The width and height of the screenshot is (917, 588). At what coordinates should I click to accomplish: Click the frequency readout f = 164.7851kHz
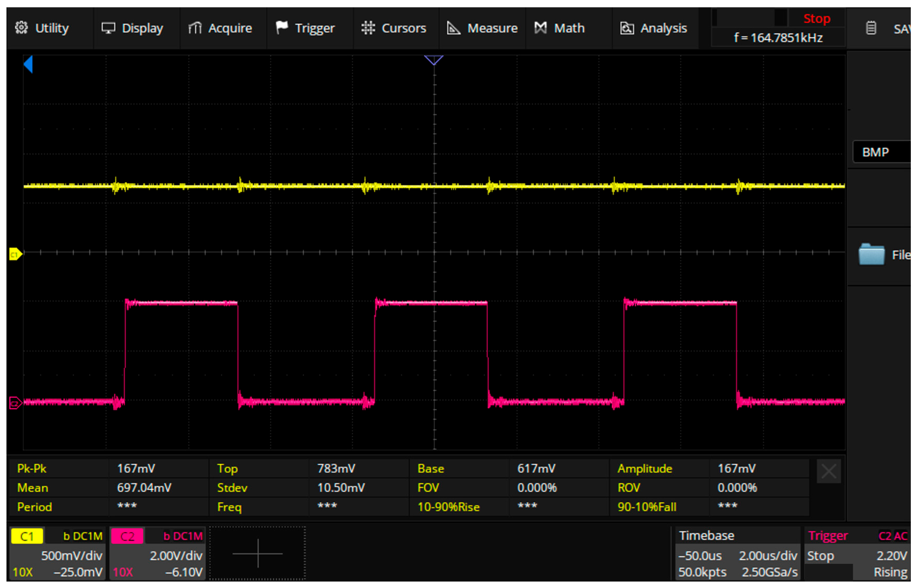click(778, 38)
